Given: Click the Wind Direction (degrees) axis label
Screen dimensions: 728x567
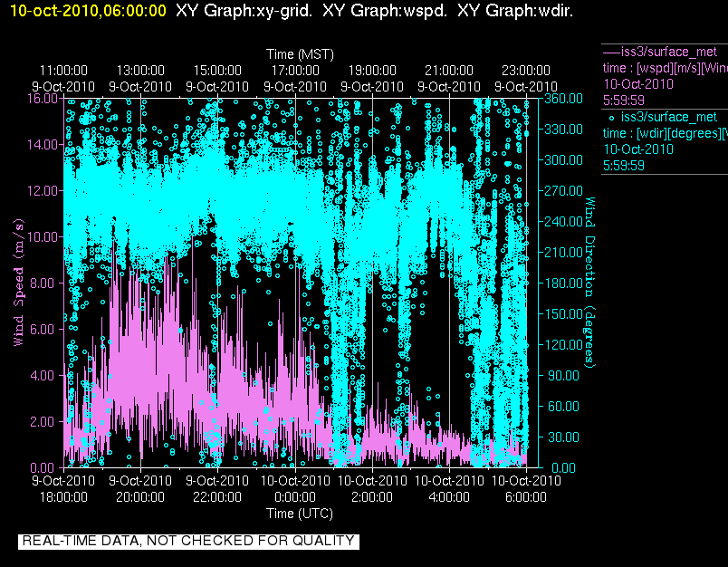Looking at the screenshot, I should point(589,283).
